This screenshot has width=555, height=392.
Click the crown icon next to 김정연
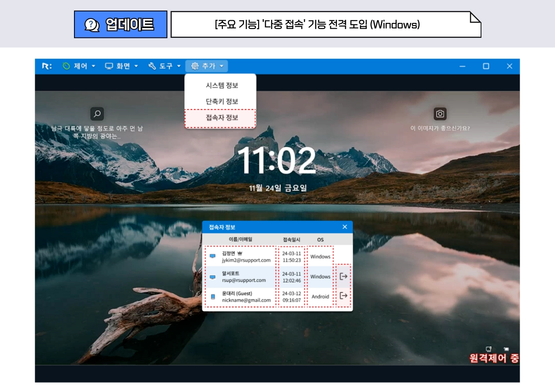tap(240, 253)
